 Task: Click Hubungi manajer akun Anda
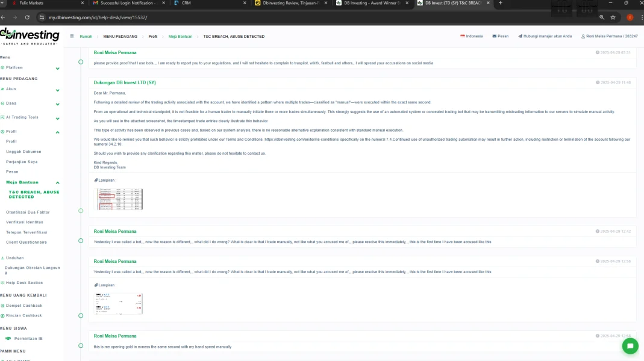pyautogui.click(x=545, y=36)
